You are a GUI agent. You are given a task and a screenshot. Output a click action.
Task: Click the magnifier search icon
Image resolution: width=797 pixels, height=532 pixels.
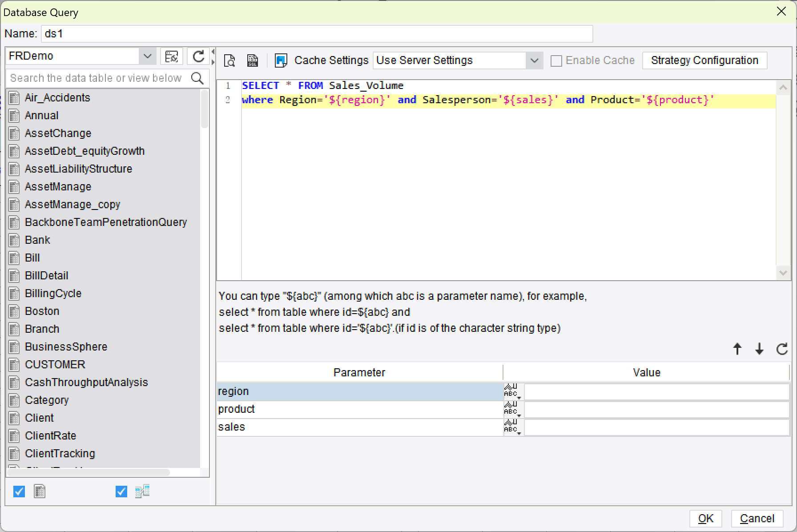197,78
